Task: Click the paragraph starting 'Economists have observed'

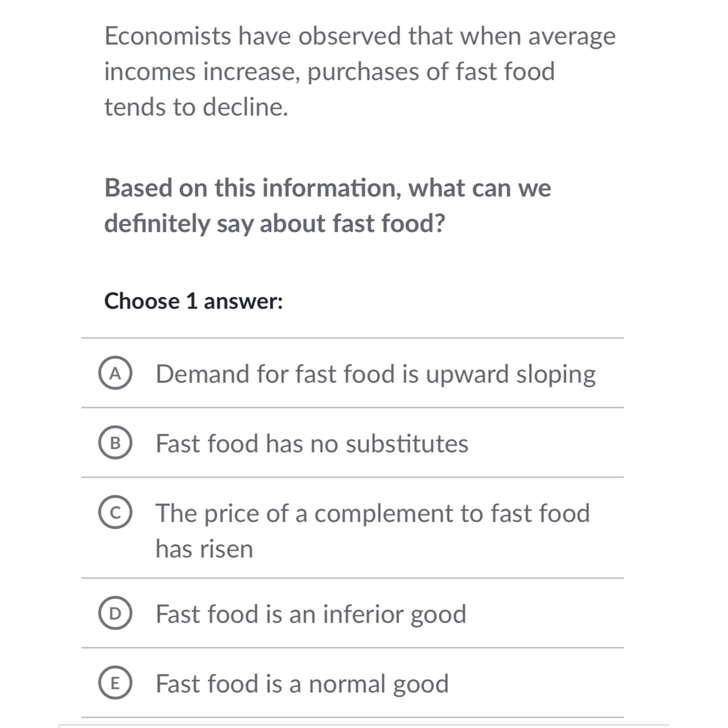Action: click(360, 71)
